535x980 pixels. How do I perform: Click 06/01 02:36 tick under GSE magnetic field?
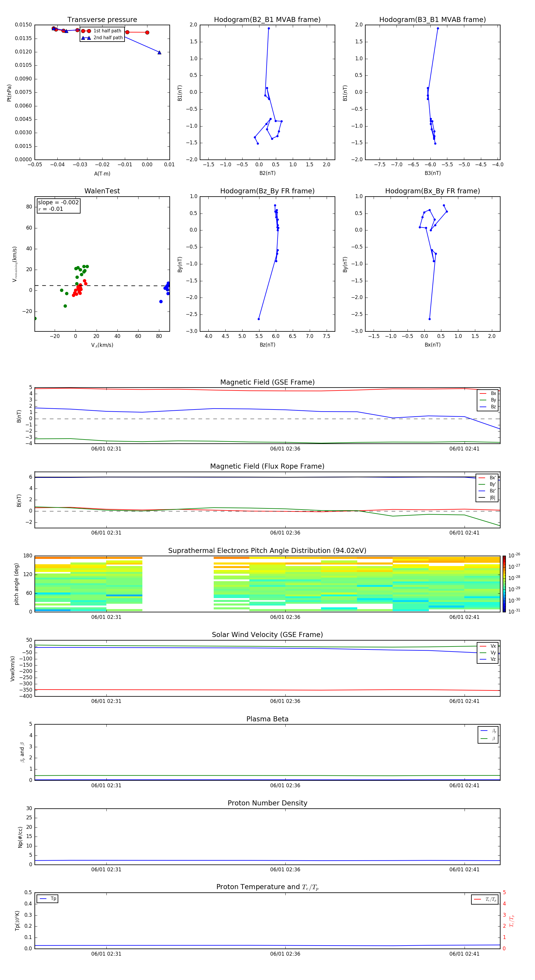[285, 448]
